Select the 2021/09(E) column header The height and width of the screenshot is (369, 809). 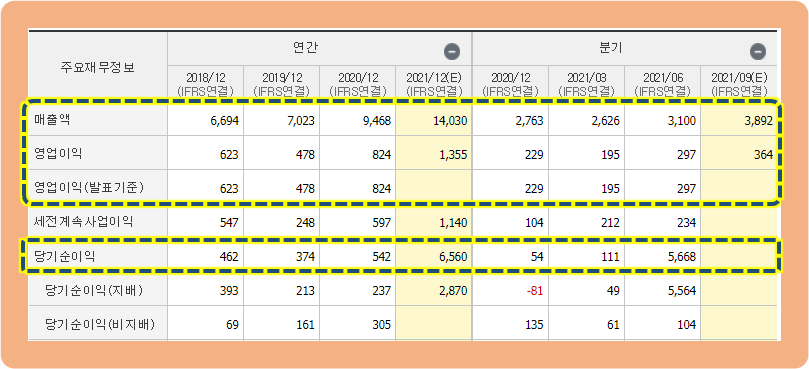(739, 85)
